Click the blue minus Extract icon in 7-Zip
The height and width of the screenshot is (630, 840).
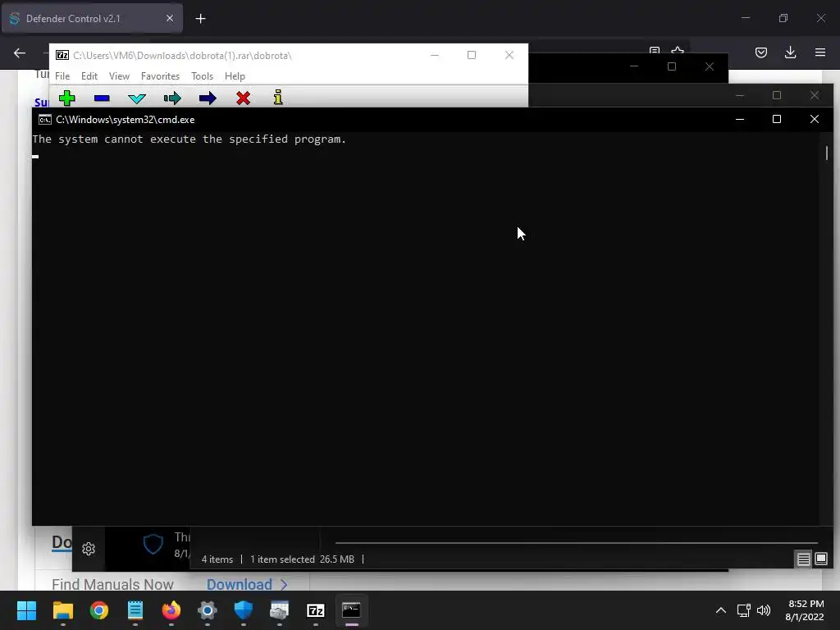(x=102, y=98)
